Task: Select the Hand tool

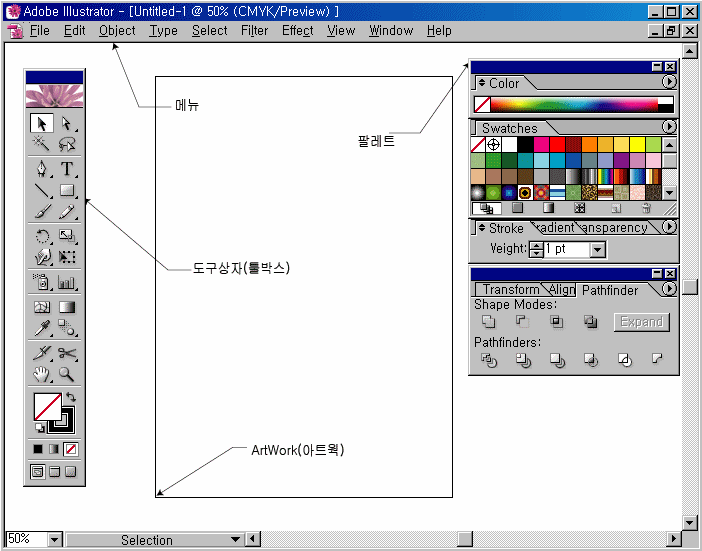Action: tap(42, 374)
